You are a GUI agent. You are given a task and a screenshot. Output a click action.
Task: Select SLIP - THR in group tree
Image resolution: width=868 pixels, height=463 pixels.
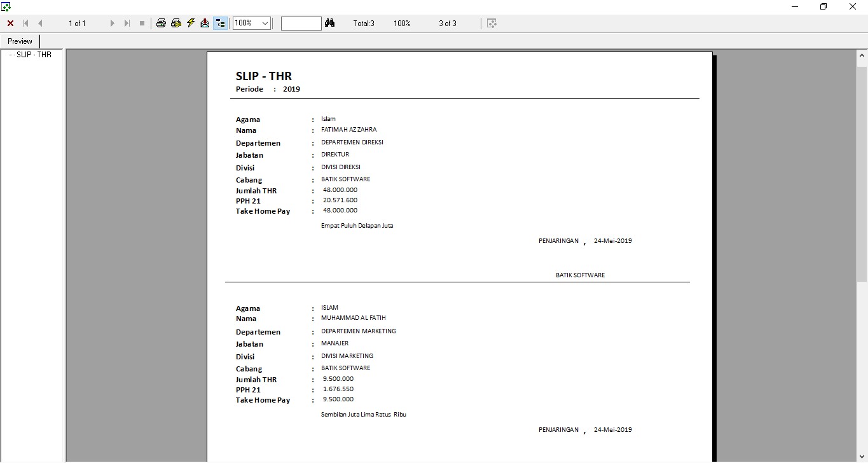(34, 55)
